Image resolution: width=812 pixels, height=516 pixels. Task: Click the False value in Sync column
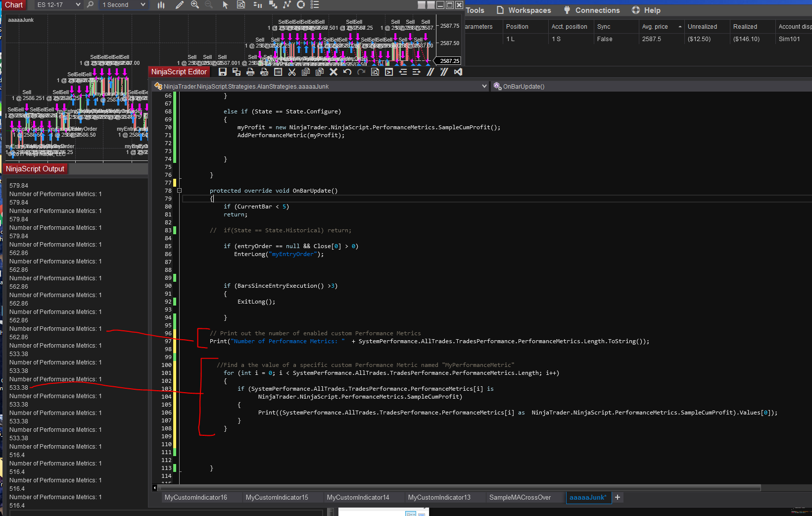click(x=605, y=39)
